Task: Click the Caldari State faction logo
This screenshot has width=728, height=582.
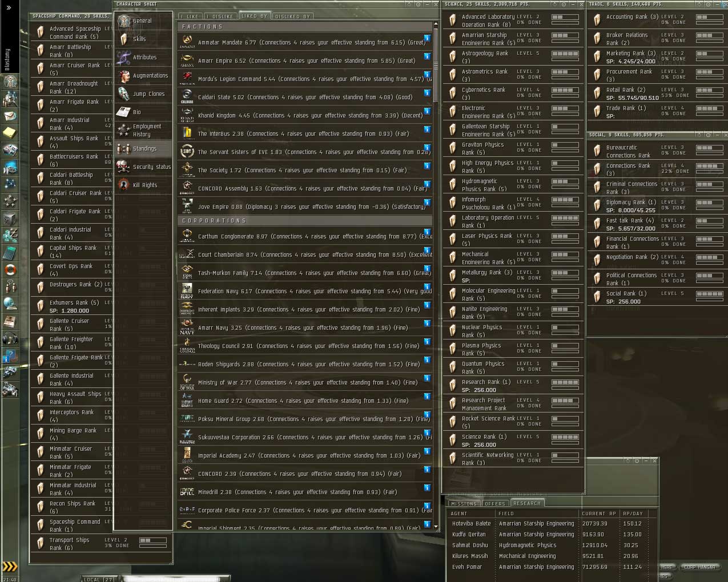Action: (x=187, y=97)
